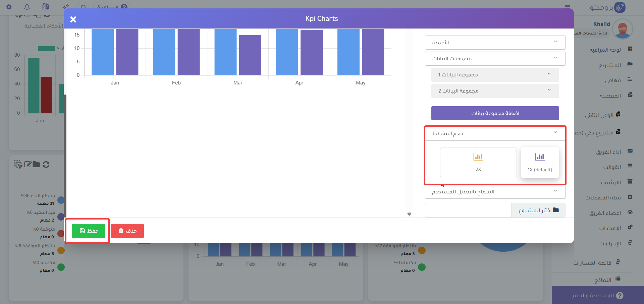
Task: Select the 1X (default) chart size
Action: click(x=540, y=163)
